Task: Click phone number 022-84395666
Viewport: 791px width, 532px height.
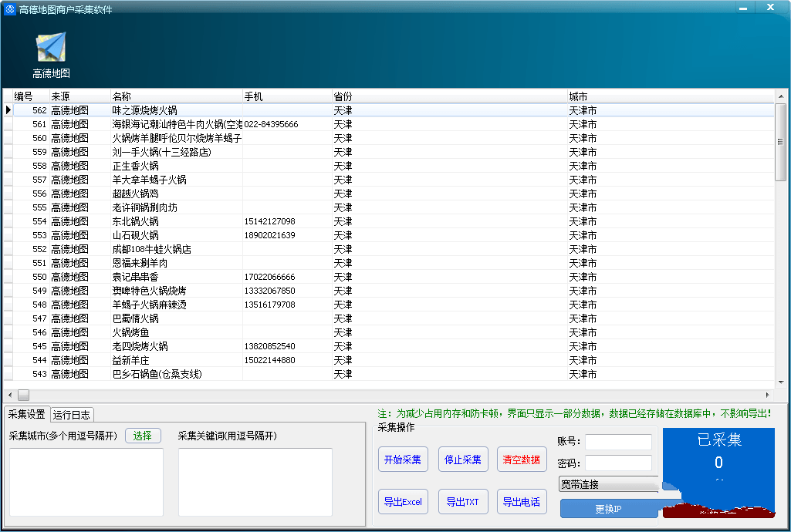Action: [272, 124]
